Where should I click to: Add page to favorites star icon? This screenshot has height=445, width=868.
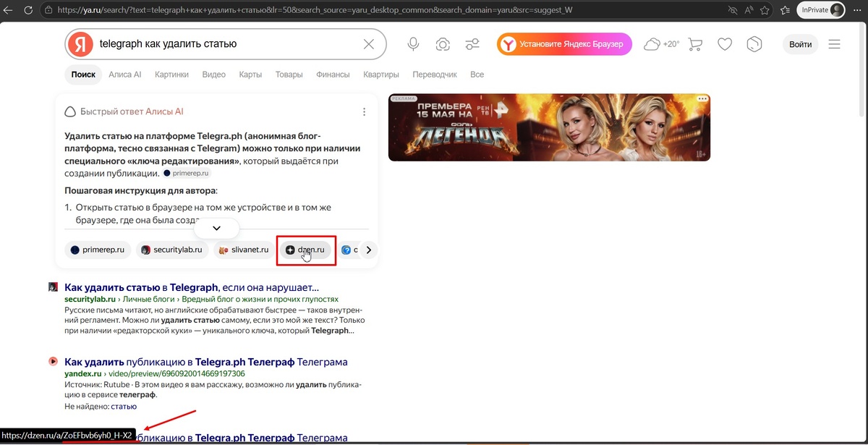764,11
